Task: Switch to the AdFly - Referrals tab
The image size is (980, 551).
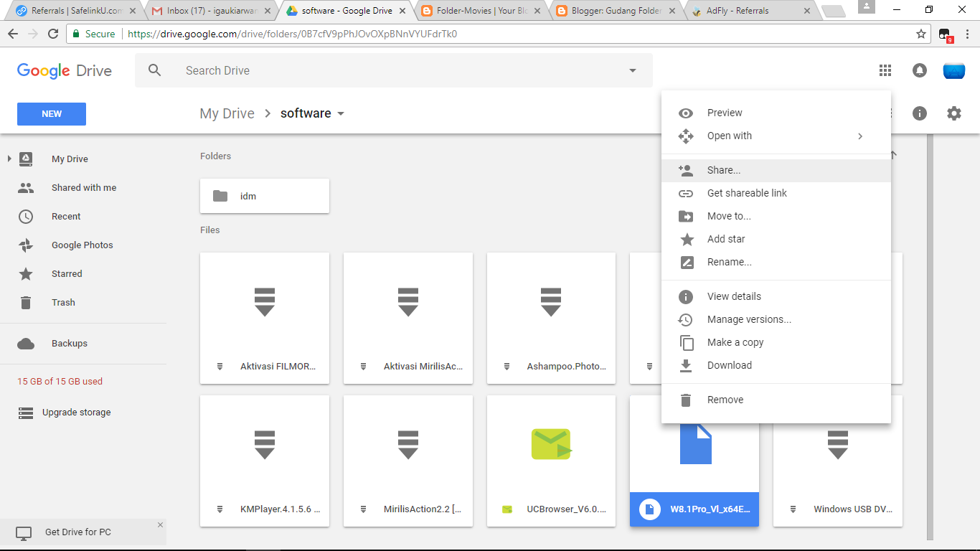Action: coord(751,11)
